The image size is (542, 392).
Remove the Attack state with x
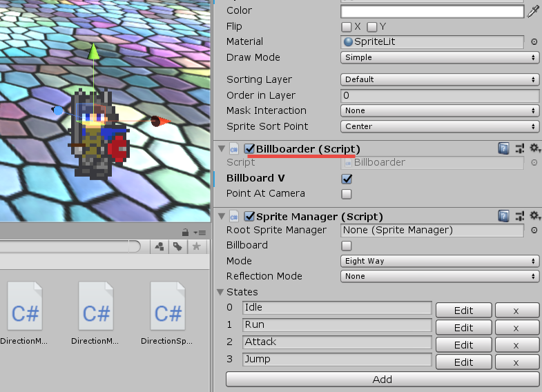[516, 344]
